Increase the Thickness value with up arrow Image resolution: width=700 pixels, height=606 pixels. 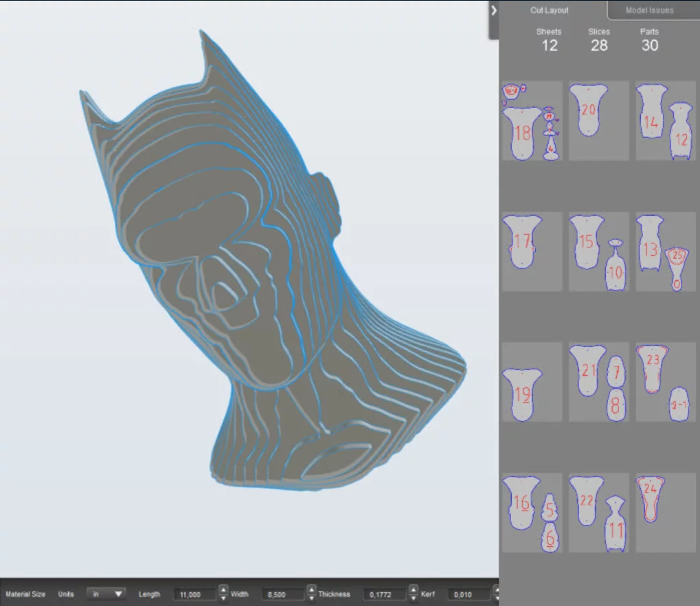[x=414, y=590]
